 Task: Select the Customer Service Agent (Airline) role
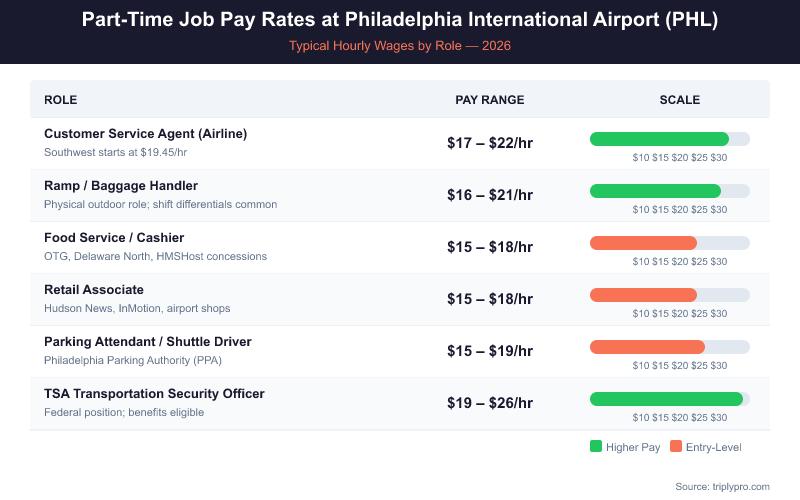[x=145, y=134]
